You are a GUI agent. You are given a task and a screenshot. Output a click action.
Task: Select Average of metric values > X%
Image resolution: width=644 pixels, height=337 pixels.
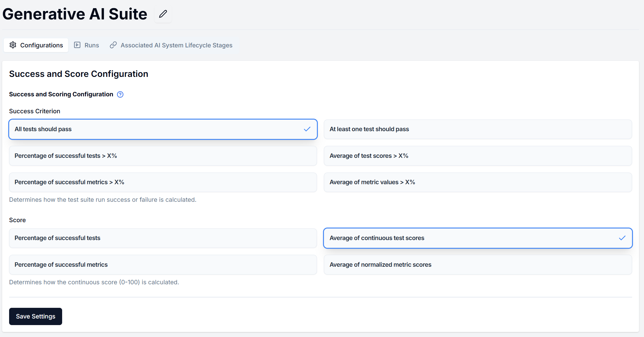click(x=478, y=182)
